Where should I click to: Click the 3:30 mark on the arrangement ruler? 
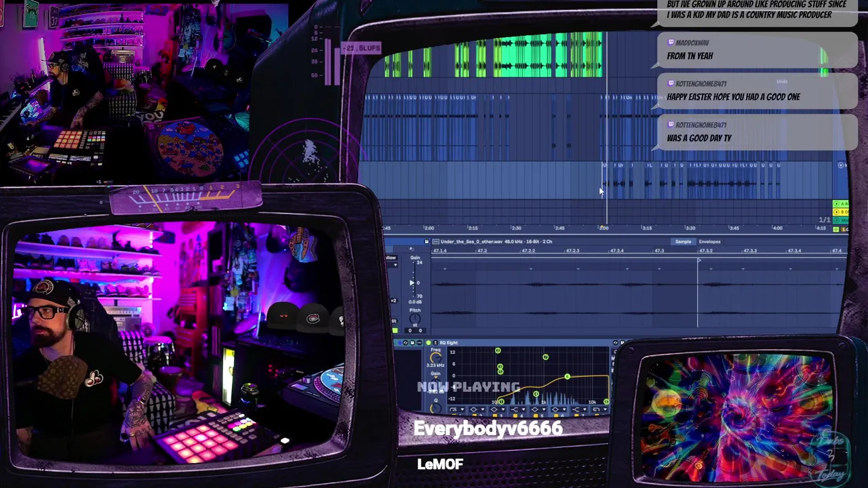coord(690,228)
